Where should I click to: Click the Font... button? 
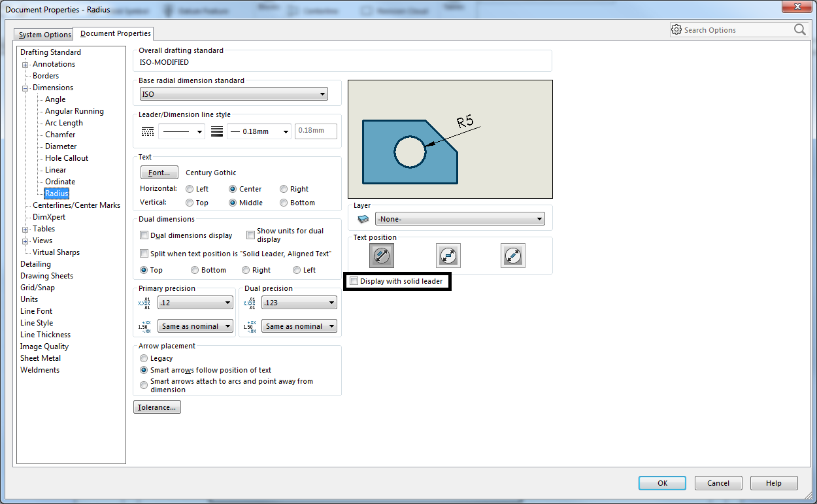click(159, 173)
